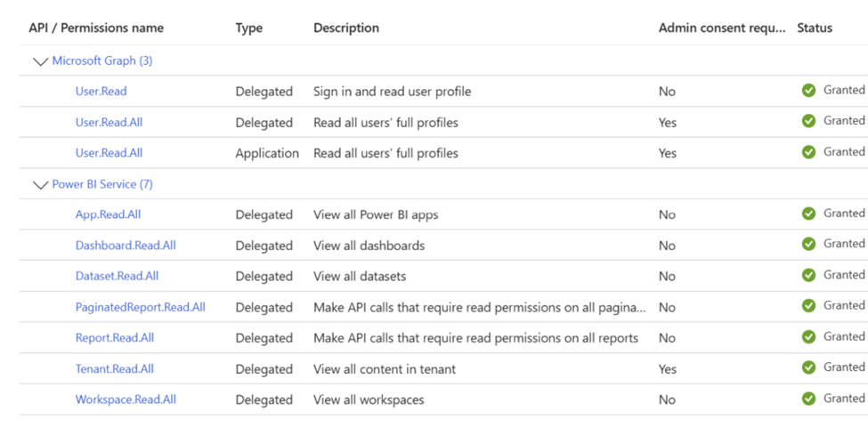This screenshot has width=868, height=428.
Task: Click the green checkmark in PaginatedReport.Read.All row
Action: coord(808,306)
